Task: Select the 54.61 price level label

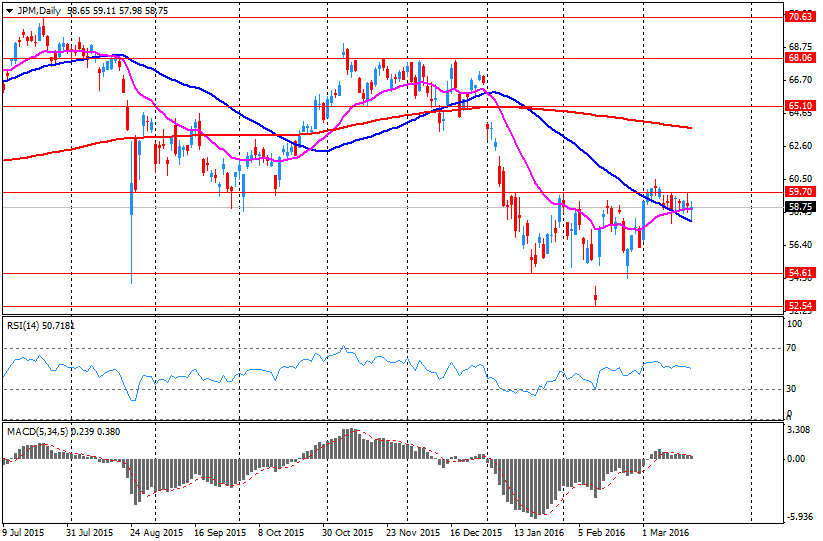Action: point(800,273)
